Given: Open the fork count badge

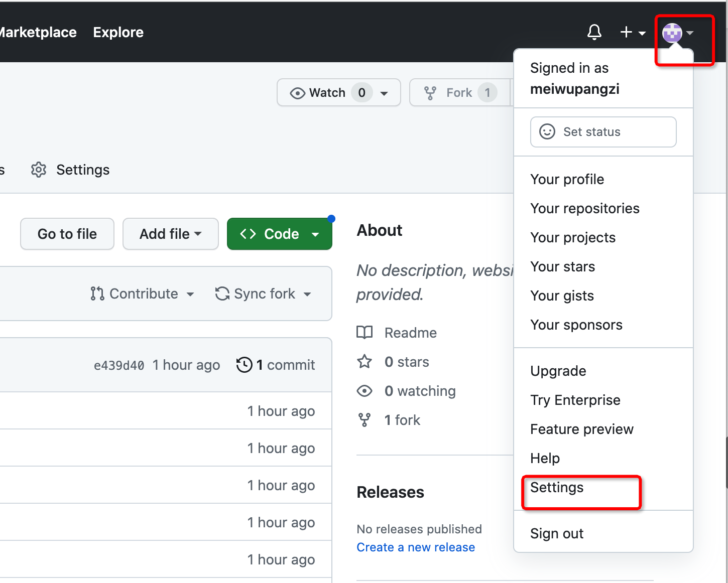Looking at the screenshot, I should coord(487,92).
